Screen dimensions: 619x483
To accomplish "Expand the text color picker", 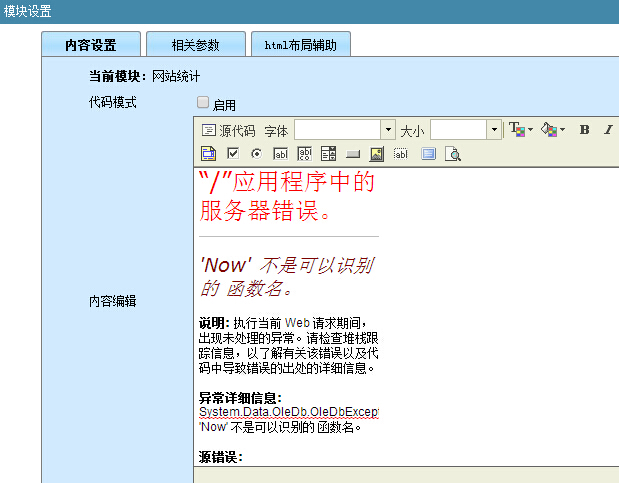I will pyautogui.click(x=530, y=130).
